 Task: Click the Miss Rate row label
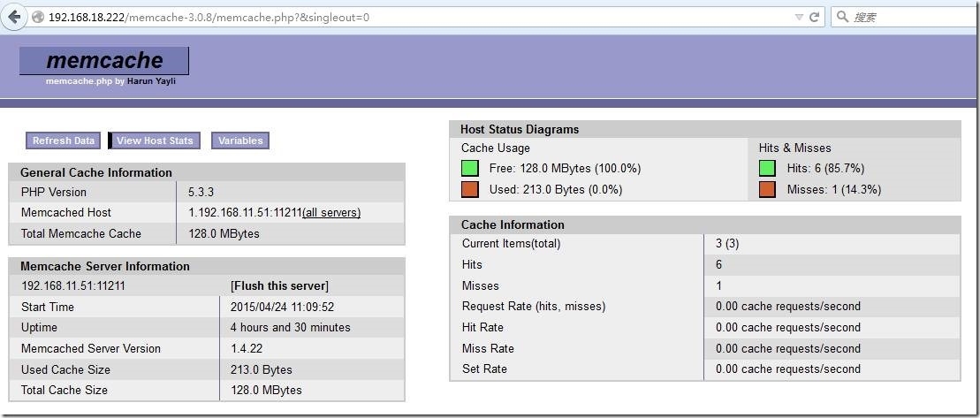pyautogui.click(x=488, y=349)
